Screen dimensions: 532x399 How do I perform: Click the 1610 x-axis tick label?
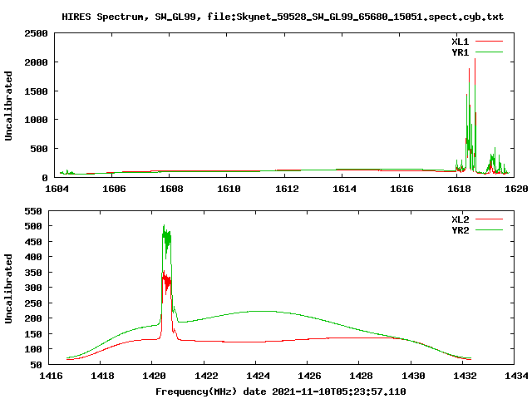click(229, 189)
